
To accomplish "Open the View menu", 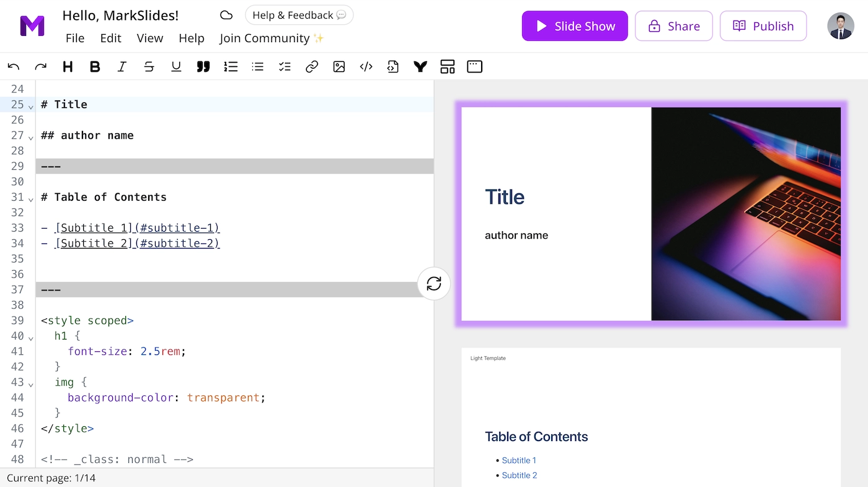I will tap(150, 38).
